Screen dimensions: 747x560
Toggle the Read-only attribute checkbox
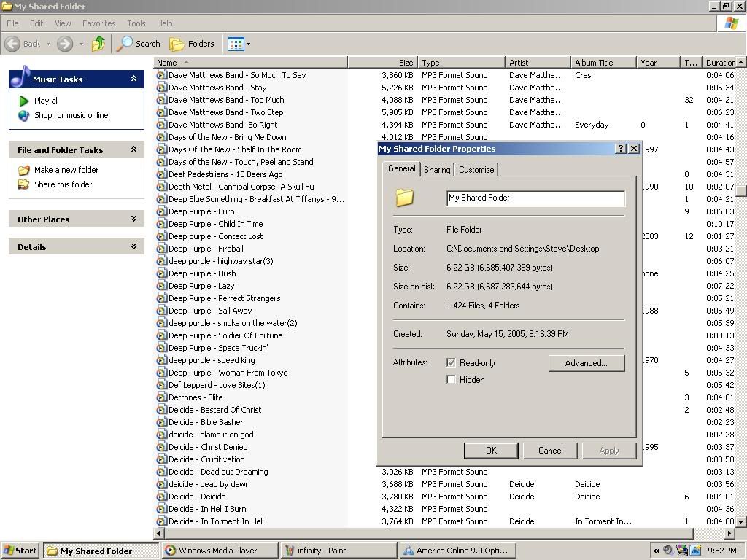click(x=451, y=362)
